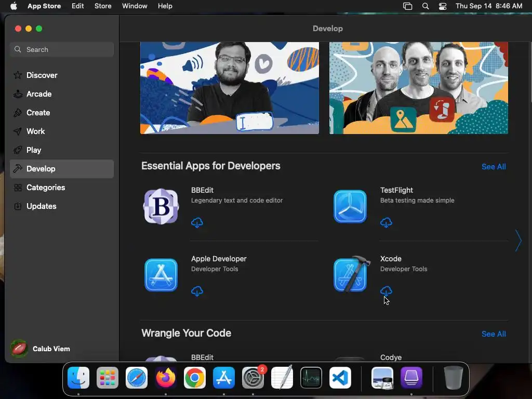Open the Play section
The width and height of the screenshot is (532, 399).
coord(62,150)
